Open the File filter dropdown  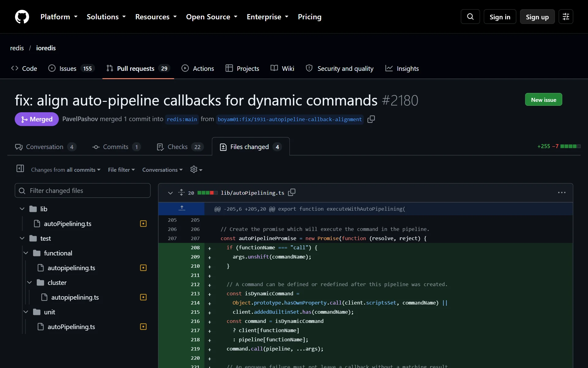(x=121, y=170)
